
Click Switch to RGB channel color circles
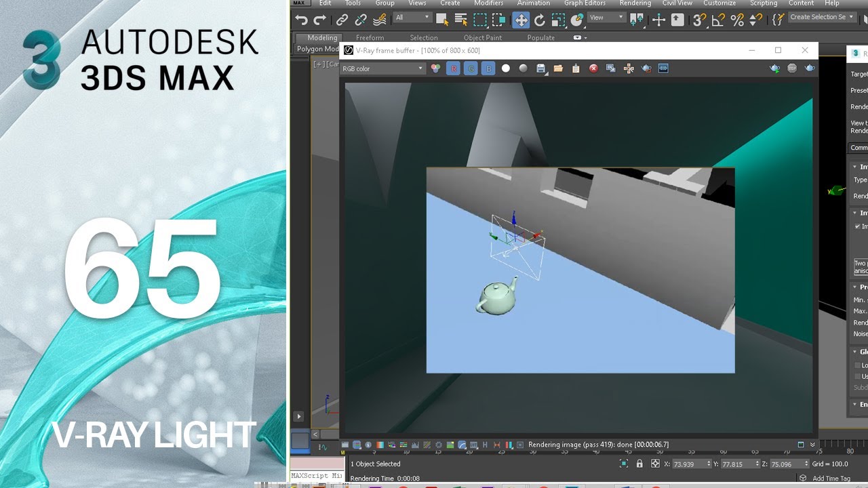(x=435, y=68)
